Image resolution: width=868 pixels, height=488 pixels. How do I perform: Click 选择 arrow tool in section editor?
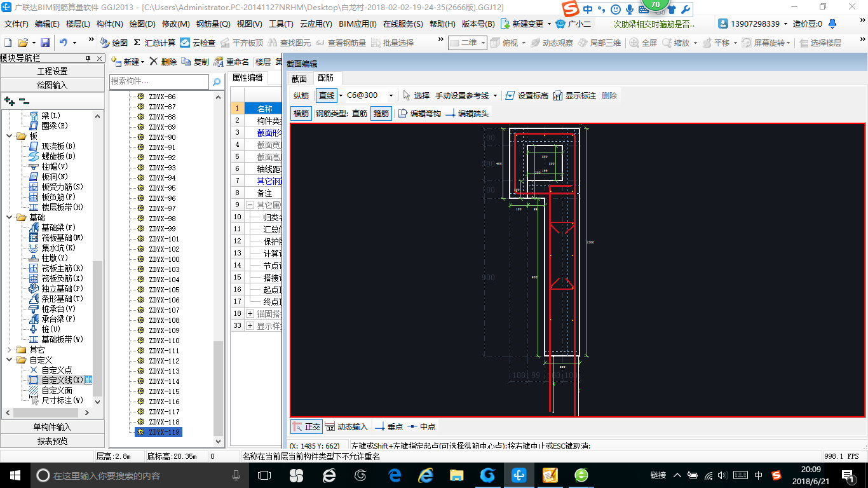(416, 95)
